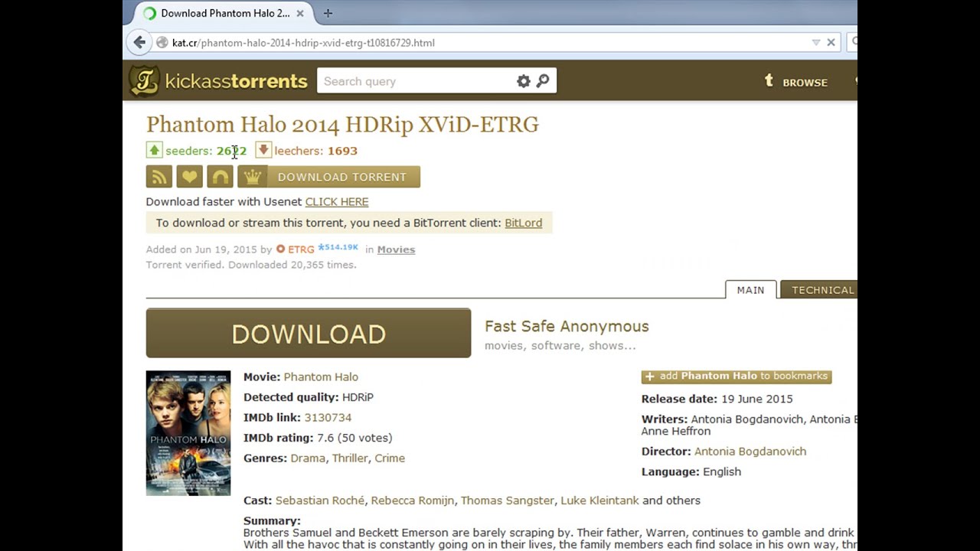This screenshot has width=980, height=551.
Task: Open the Movies category link
Action: tap(396, 249)
